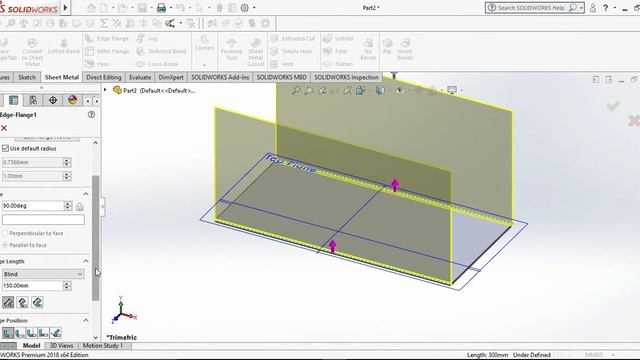Open the SOLIDWORKS Inspection tab

pos(347,77)
